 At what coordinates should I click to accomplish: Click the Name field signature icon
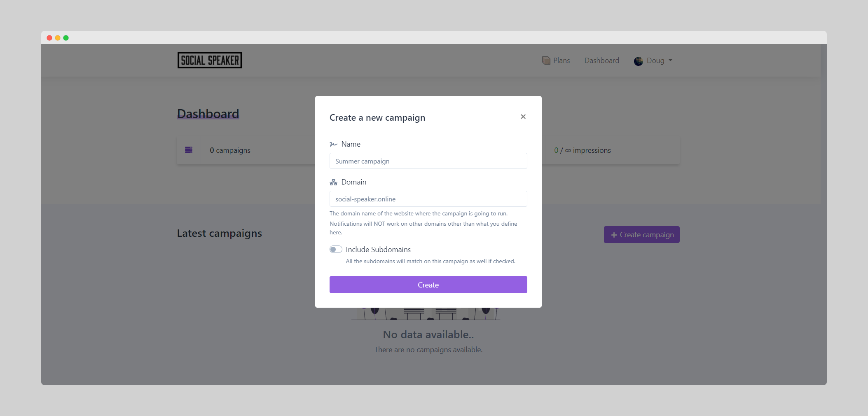(x=333, y=144)
